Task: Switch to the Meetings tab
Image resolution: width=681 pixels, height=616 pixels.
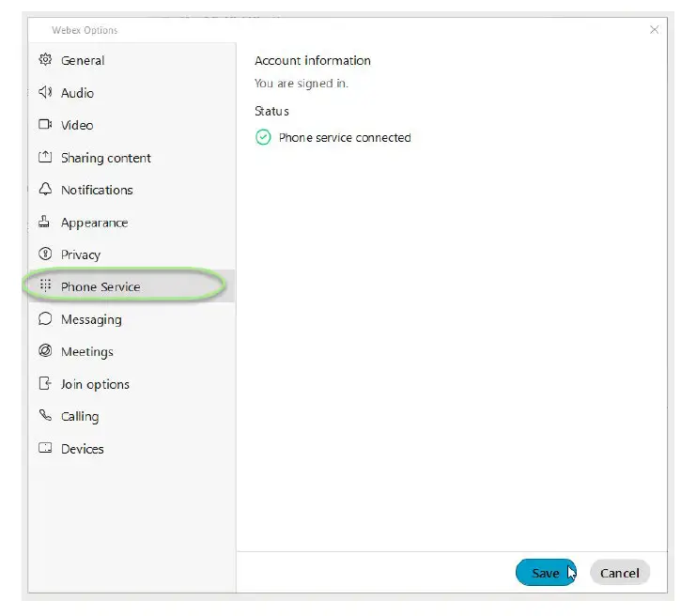Action: click(132, 351)
